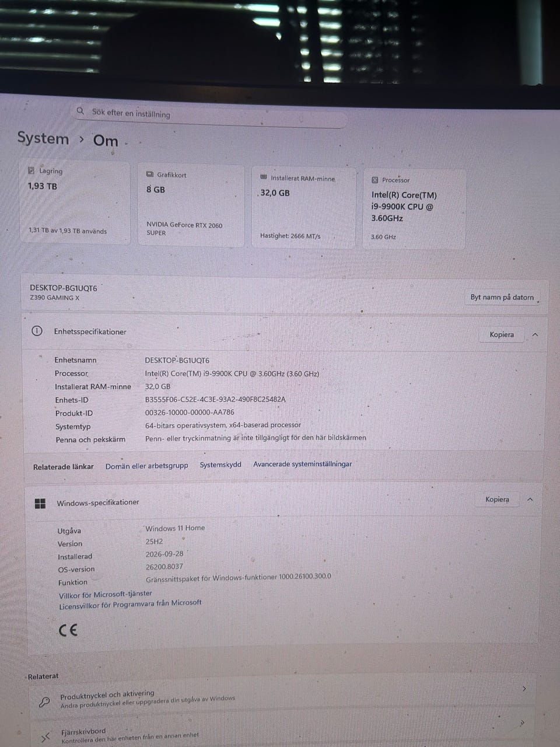The height and width of the screenshot is (747, 560).
Task: Open Fjärrskrivbord row arrow
Action: click(522, 723)
